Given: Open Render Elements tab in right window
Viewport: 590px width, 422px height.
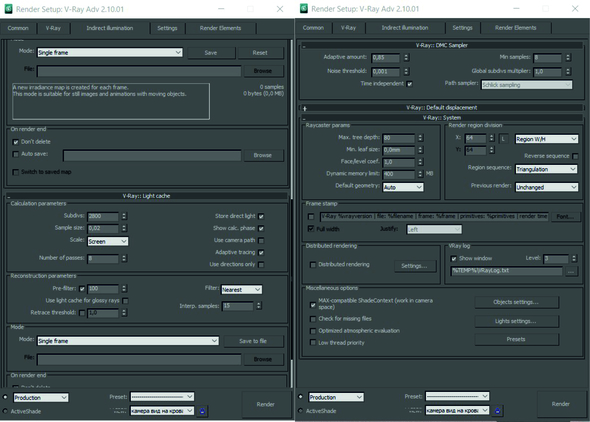Looking at the screenshot, I should point(515,28).
